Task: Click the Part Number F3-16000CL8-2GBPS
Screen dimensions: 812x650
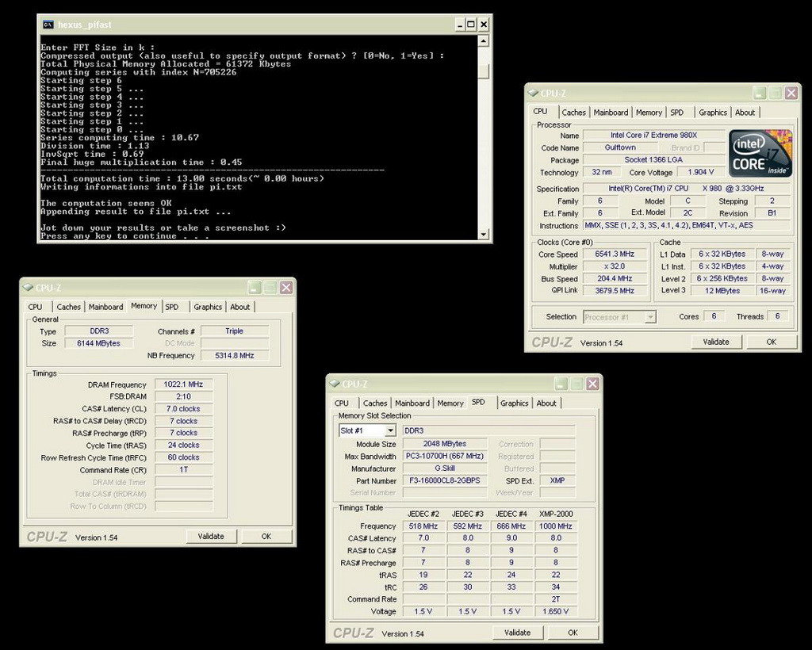Action: point(445,480)
